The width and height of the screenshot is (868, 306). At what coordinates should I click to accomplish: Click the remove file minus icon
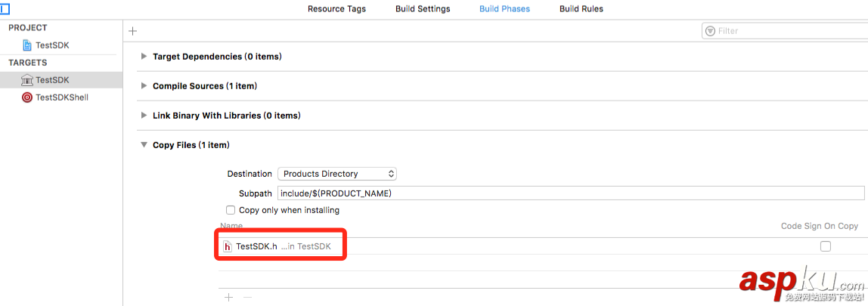pos(247,298)
